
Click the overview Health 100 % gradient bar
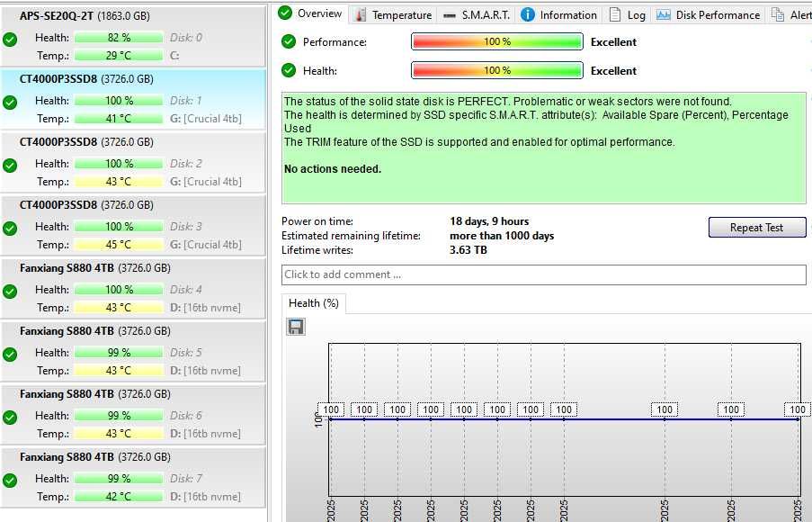[497, 70]
